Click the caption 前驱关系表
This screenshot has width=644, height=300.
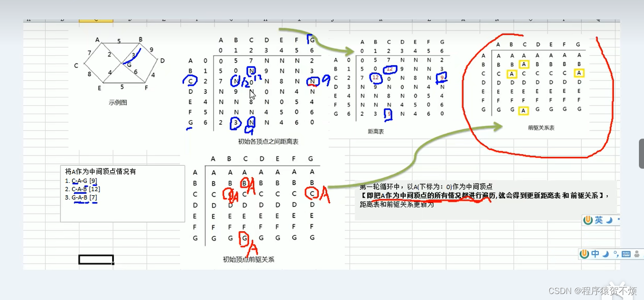pos(541,127)
